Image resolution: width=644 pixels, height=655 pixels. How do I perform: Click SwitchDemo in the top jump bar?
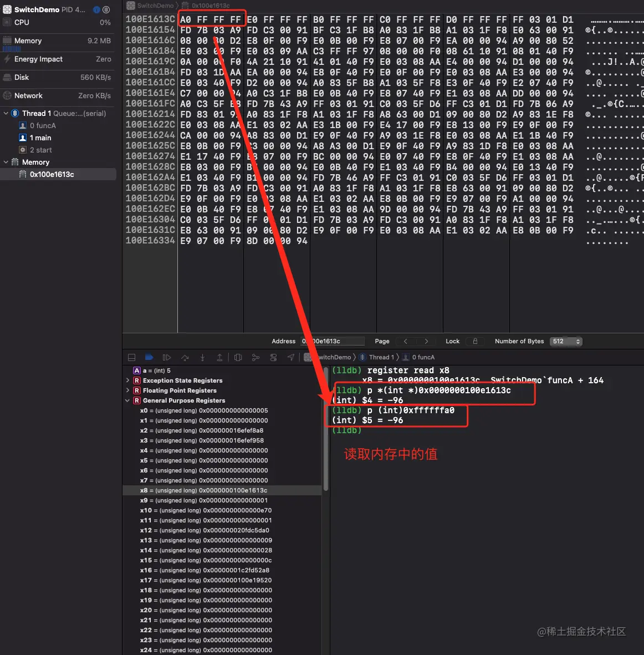150,6
